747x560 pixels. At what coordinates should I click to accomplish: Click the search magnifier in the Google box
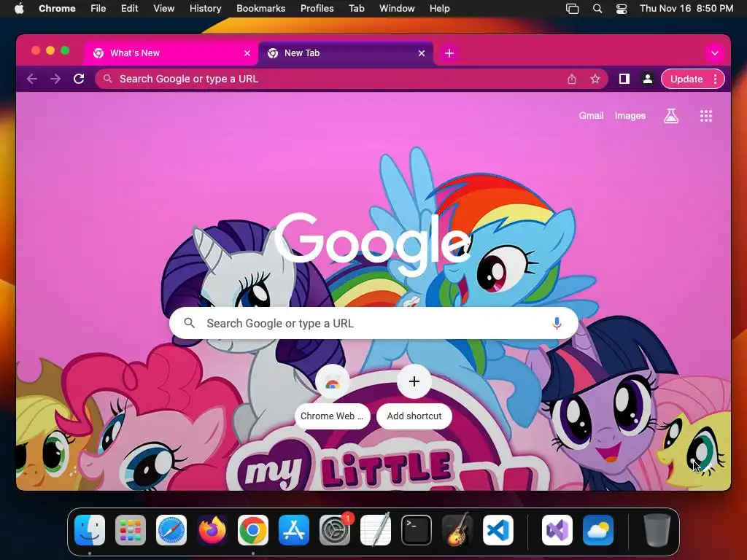pos(190,323)
